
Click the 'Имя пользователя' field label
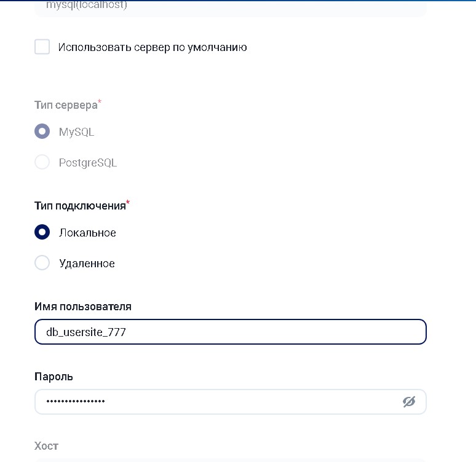[83, 306]
